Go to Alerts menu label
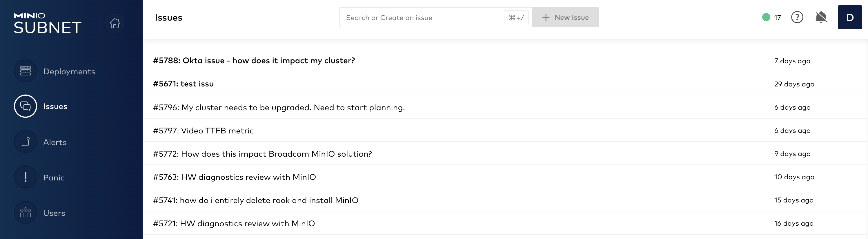This screenshot has width=868, height=239. pyautogui.click(x=55, y=142)
